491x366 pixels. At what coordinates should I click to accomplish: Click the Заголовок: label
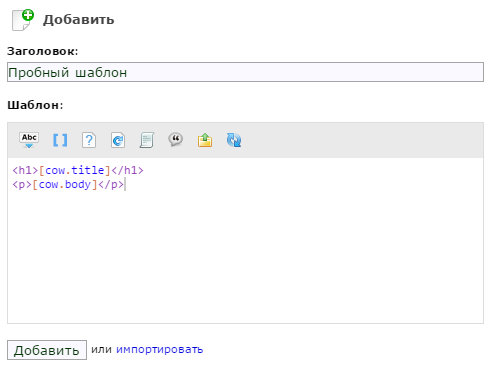(x=43, y=51)
